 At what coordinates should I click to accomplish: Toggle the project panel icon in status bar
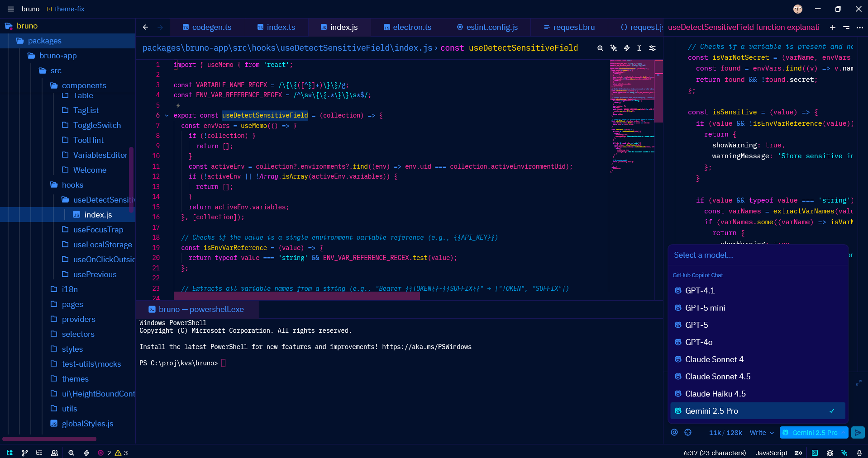(x=10, y=453)
